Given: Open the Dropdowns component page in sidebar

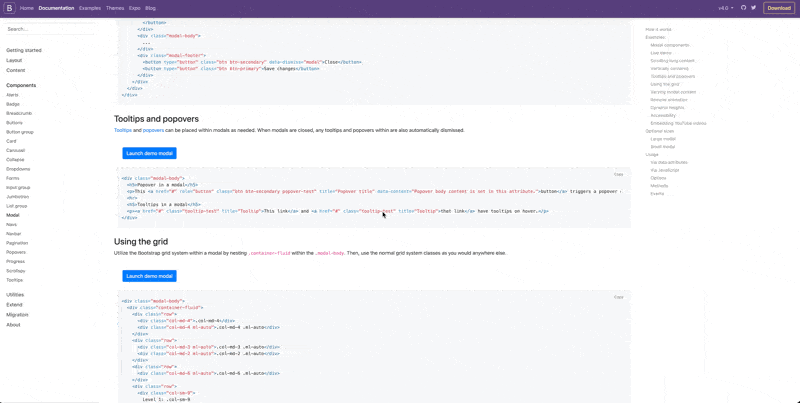Looking at the screenshot, I should [18, 169].
